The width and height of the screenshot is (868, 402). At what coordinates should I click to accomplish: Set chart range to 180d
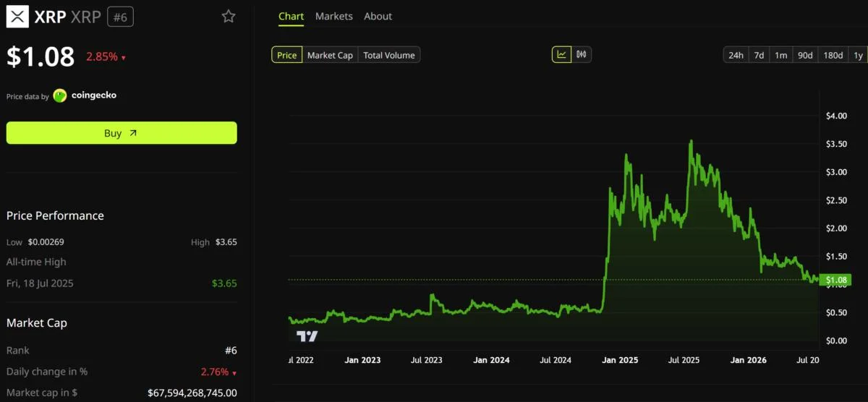click(x=833, y=55)
